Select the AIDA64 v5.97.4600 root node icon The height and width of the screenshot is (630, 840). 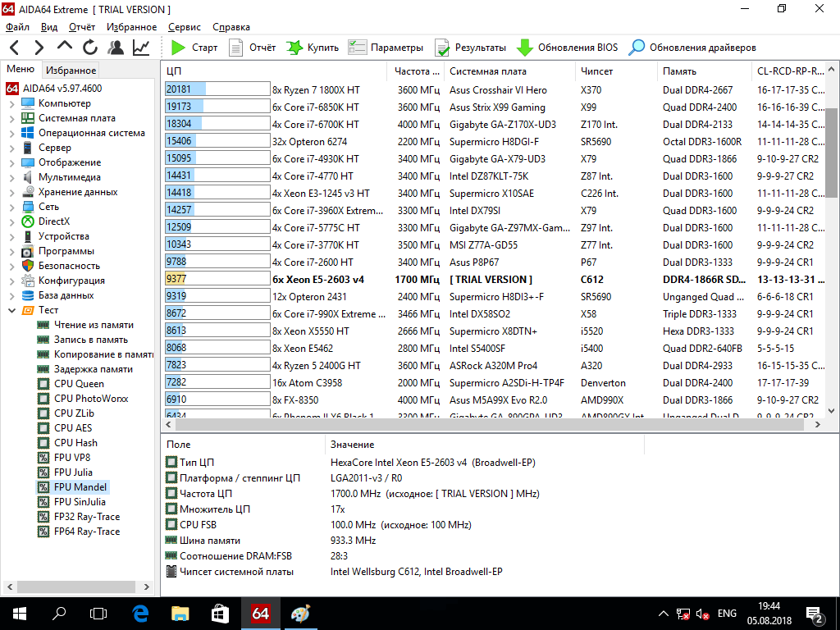pyautogui.click(x=12, y=89)
